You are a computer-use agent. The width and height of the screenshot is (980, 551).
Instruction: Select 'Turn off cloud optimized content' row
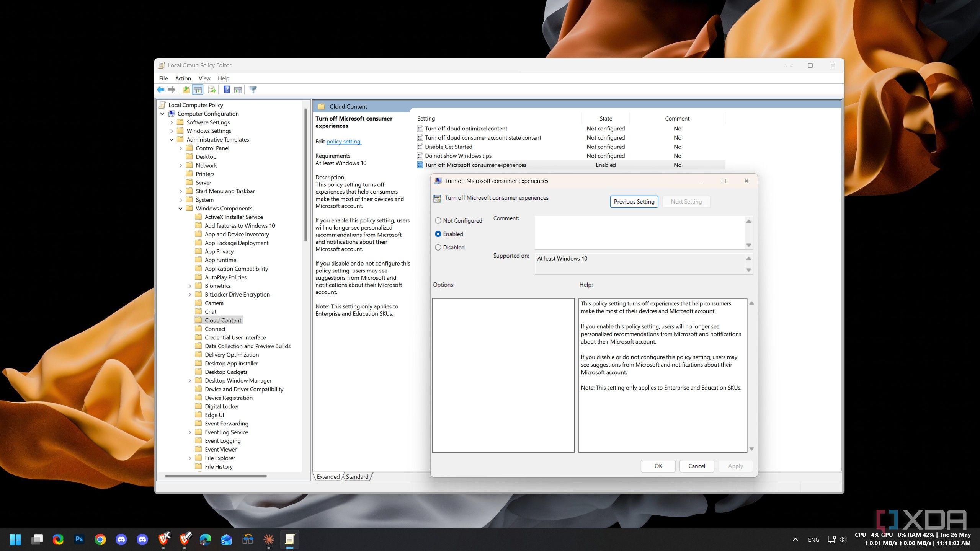coord(570,129)
